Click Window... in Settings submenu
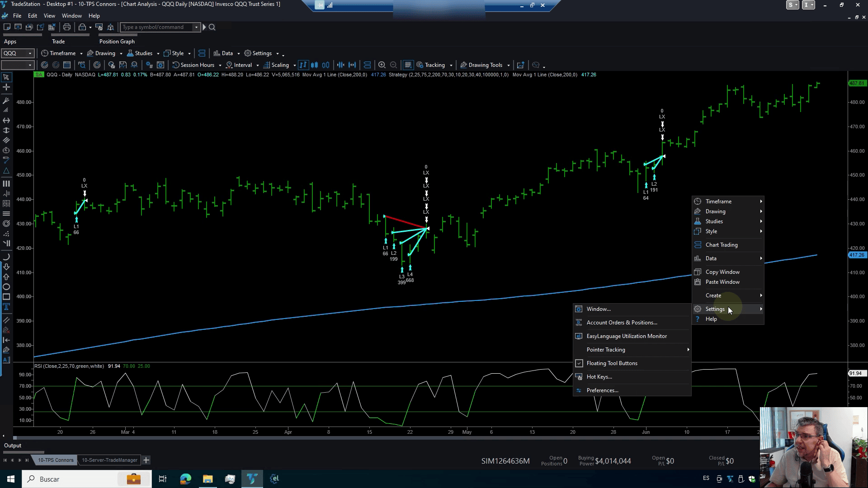This screenshot has height=488, width=868. [632, 309]
